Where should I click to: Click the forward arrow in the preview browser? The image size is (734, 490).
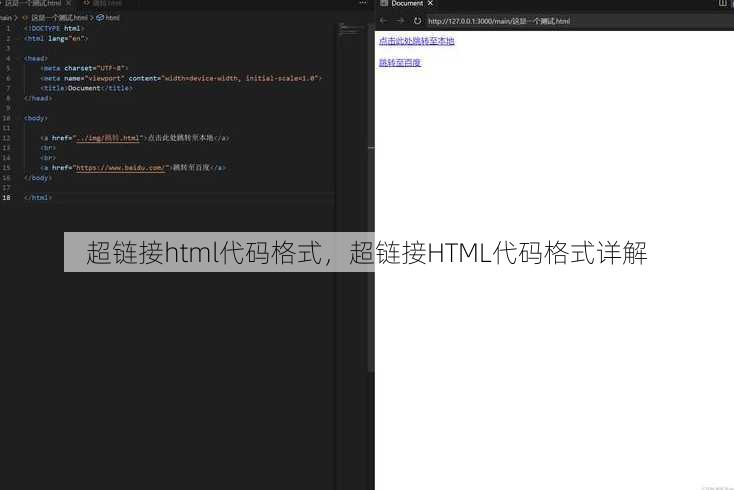pos(400,21)
